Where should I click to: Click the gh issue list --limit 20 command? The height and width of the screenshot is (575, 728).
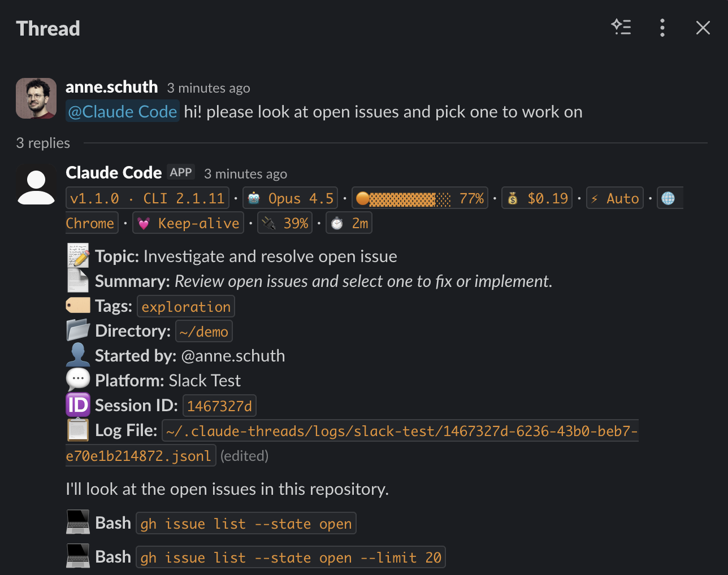291,557
